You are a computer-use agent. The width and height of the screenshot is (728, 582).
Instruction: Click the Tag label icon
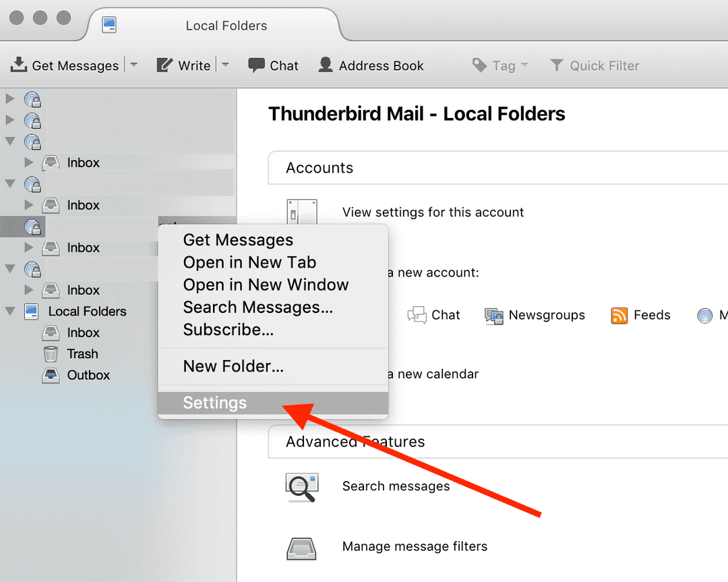(480, 65)
